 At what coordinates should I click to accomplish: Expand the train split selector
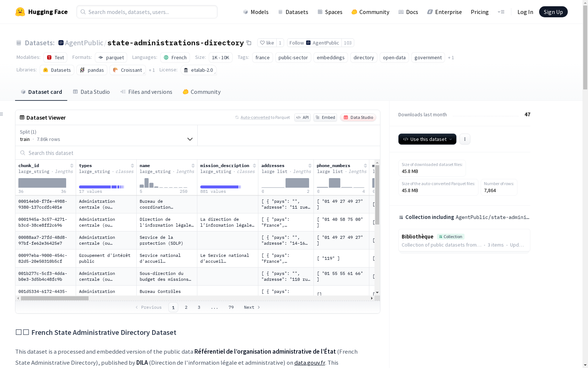point(107,135)
